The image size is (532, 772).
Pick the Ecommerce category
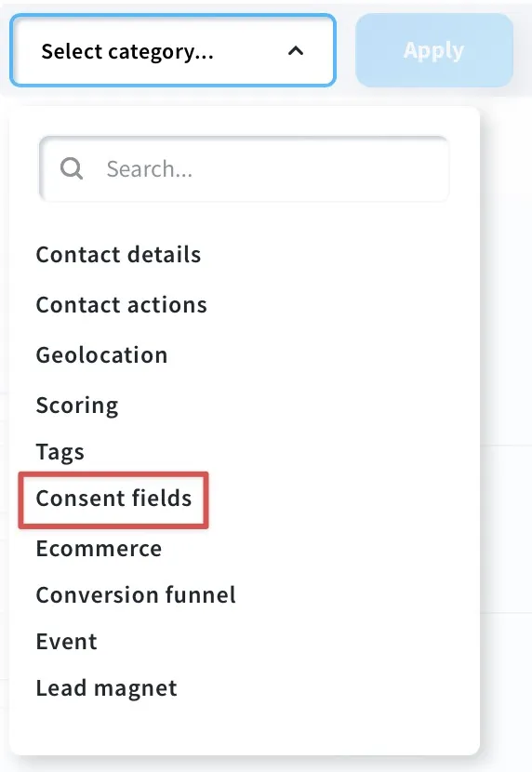click(99, 549)
